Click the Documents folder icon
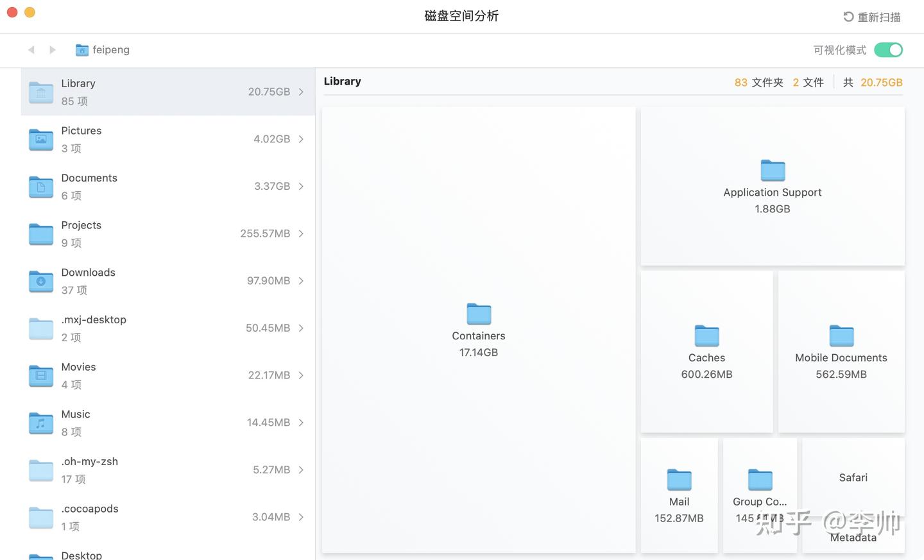924x560 pixels. tap(41, 187)
